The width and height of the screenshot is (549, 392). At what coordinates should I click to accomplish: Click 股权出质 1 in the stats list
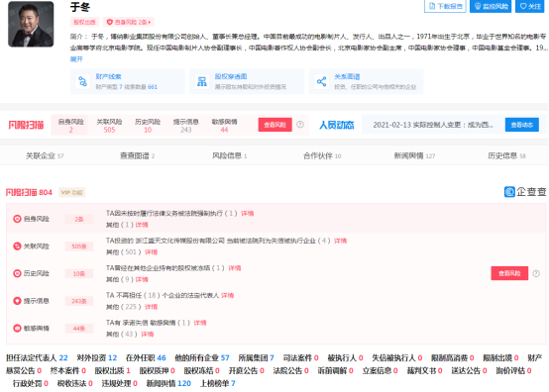point(112,370)
